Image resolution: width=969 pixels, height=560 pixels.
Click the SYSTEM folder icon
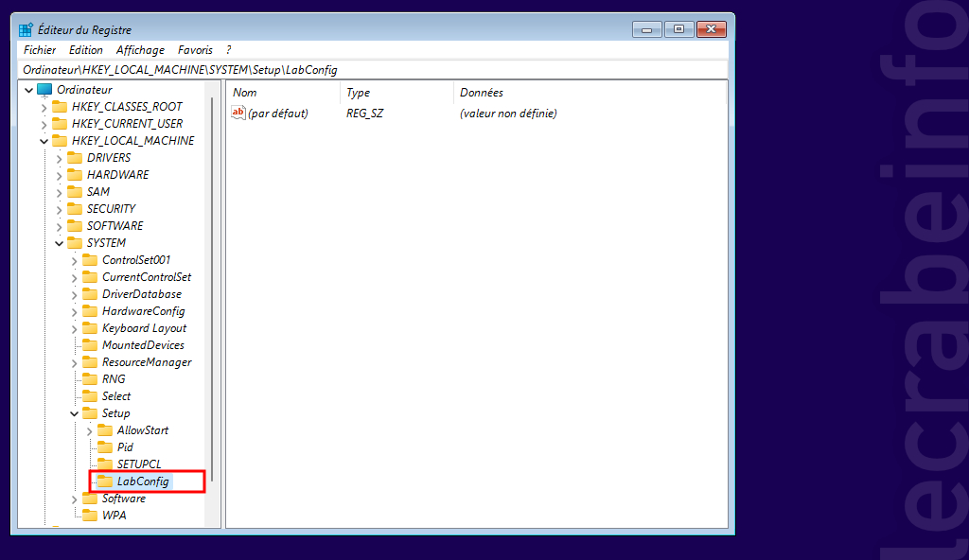click(x=75, y=242)
